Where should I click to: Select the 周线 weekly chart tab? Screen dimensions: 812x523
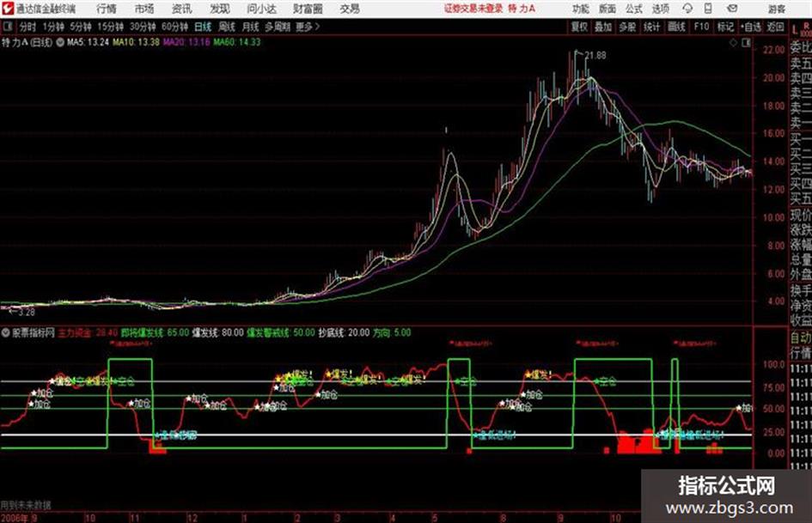tap(227, 27)
